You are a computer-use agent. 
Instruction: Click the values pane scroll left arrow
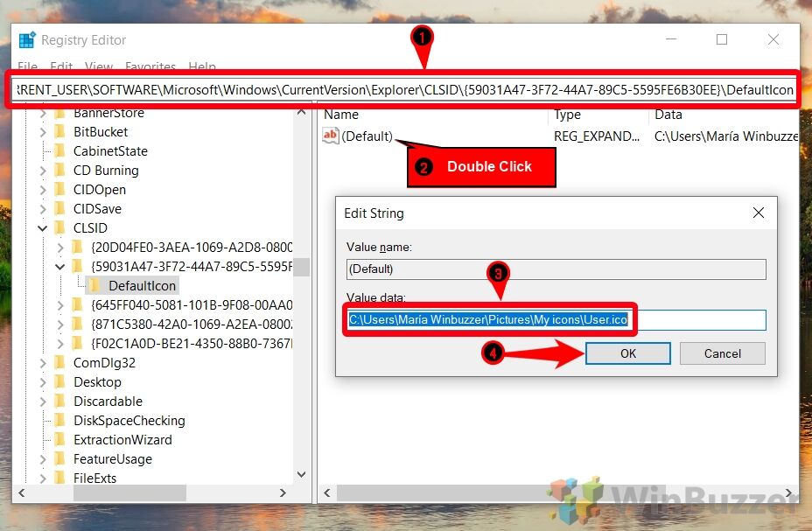[x=327, y=493]
